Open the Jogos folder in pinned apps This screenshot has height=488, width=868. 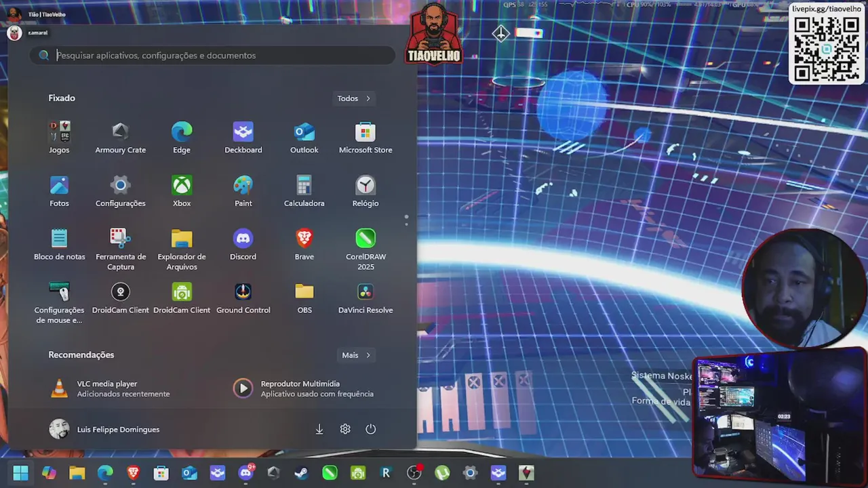59,138
